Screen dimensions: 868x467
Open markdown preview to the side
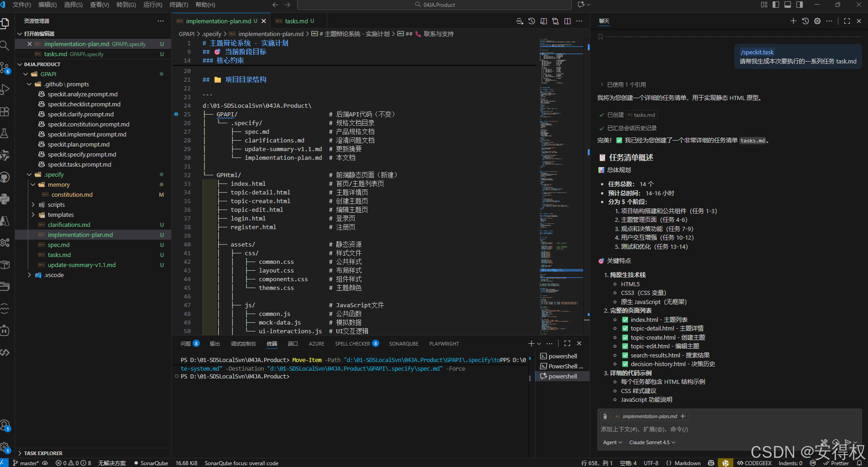click(x=544, y=21)
